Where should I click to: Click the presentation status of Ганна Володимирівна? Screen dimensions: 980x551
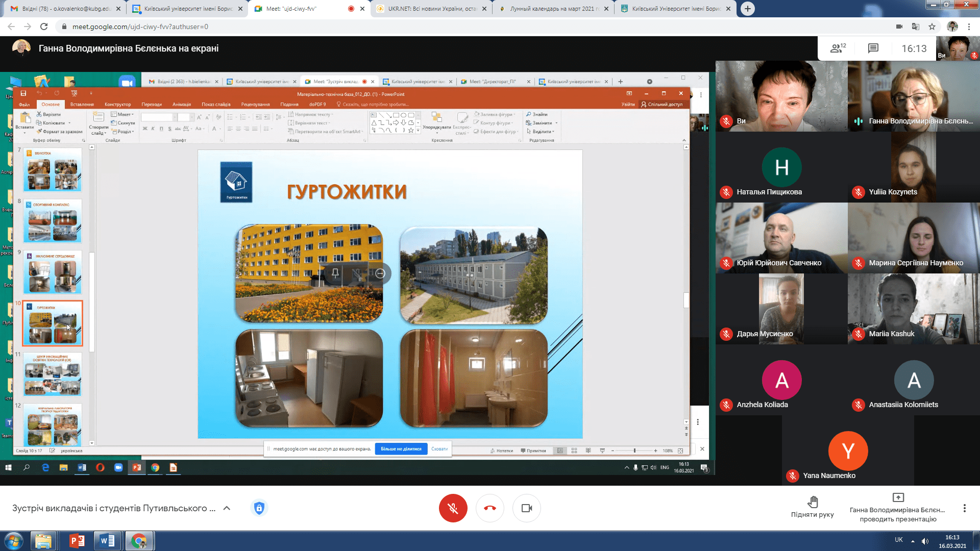(898, 508)
